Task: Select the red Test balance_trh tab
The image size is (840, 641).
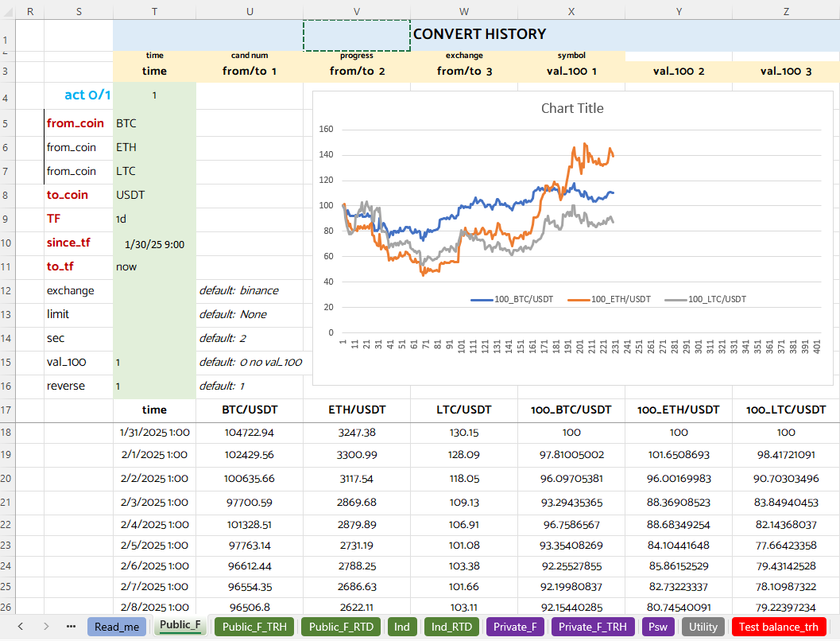Action: click(778, 627)
